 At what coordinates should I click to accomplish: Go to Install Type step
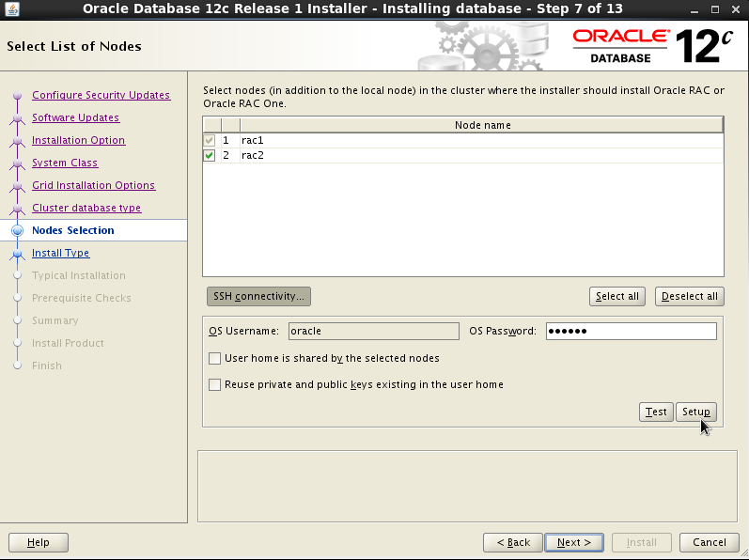click(61, 253)
